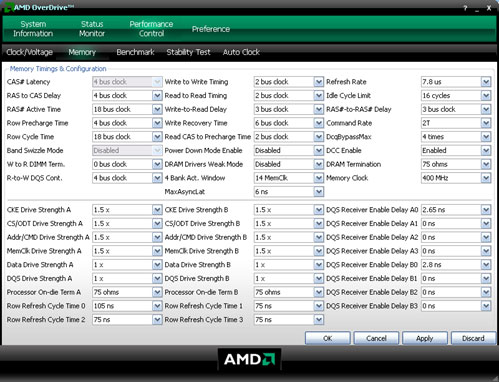Image resolution: width=499 pixels, height=382 pixels.
Task: Select the Memory sub-tab
Action: [x=82, y=52]
